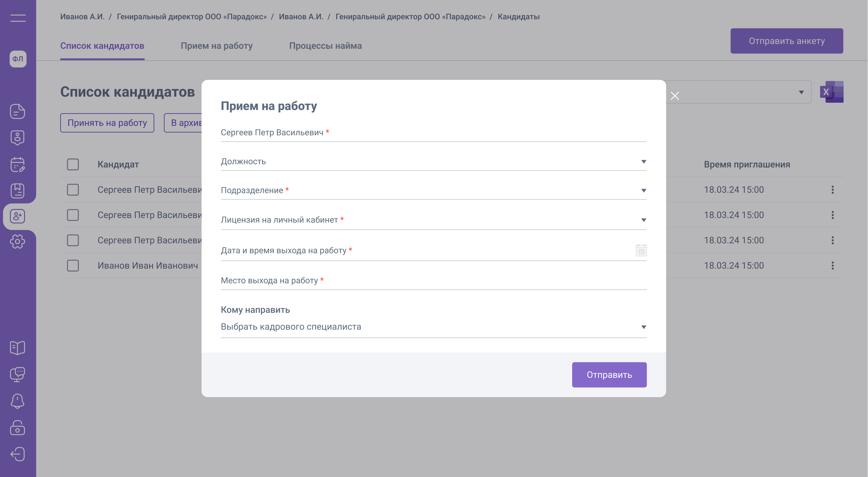Image resolution: width=868 pixels, height=477 pixels.
Task: Check the box for Иванов Иван Иванович
Action: (73, 265)
